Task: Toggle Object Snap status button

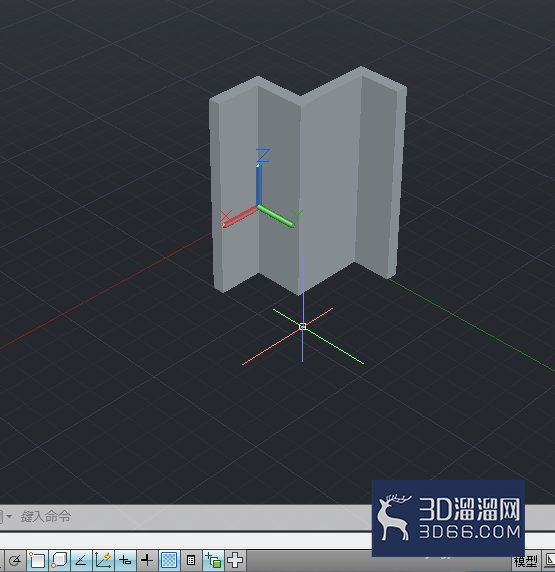Action: [x=37, y=560]
